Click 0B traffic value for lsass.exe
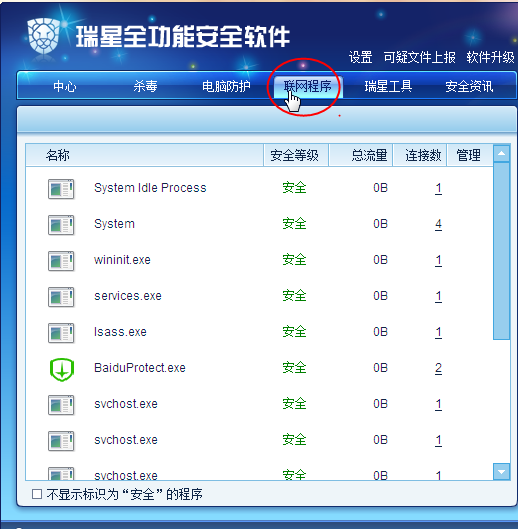The image size is (518, 529). [380, 332]
